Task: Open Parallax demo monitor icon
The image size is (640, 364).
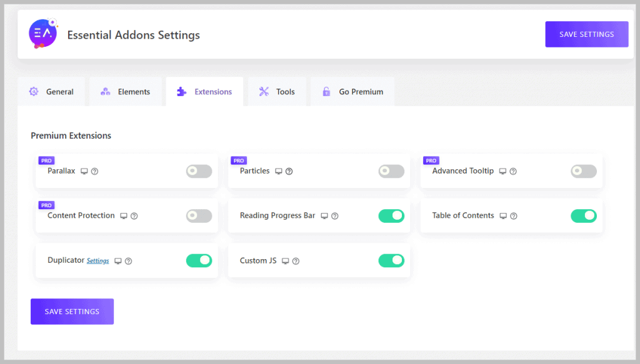Action: pos(84,171)
